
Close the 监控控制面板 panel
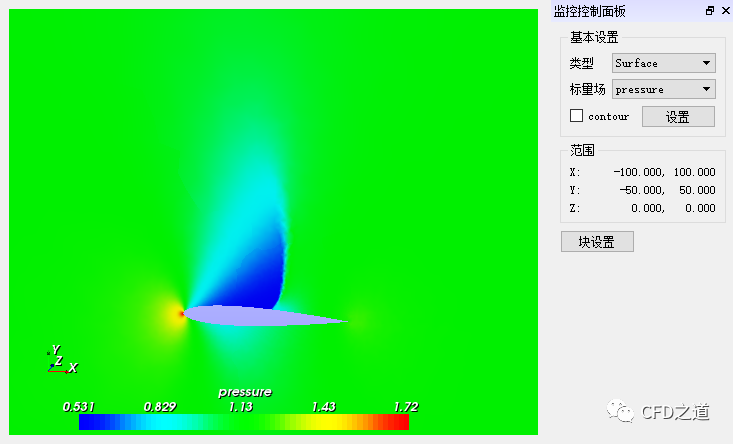tap(725, 11)
